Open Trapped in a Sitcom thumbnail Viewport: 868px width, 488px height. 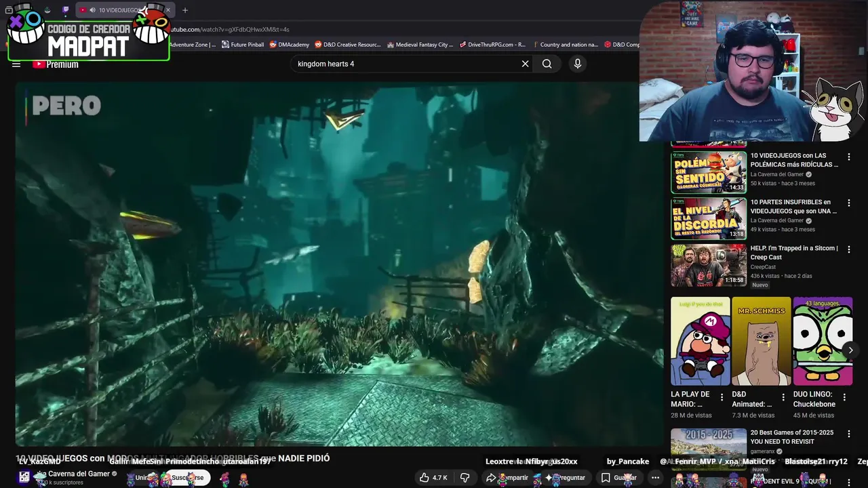tap(709, 265)
